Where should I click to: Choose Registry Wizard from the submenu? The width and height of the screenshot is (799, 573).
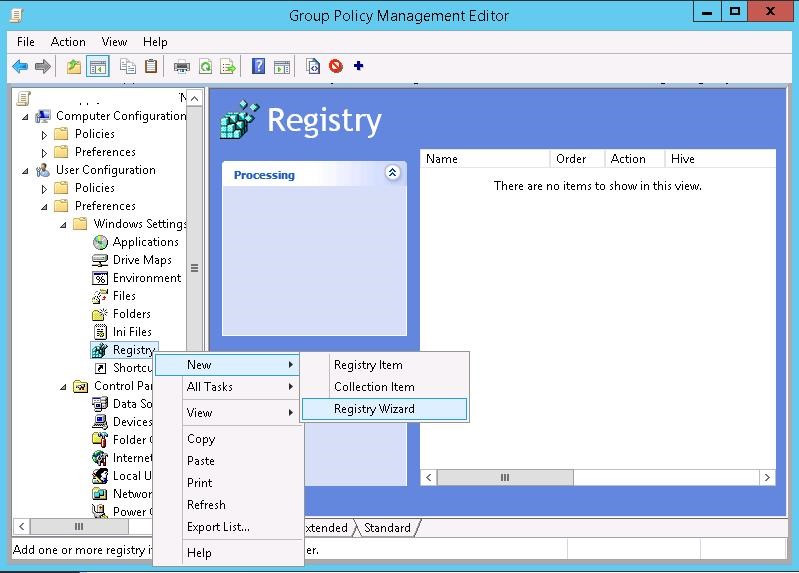[374, 409]
